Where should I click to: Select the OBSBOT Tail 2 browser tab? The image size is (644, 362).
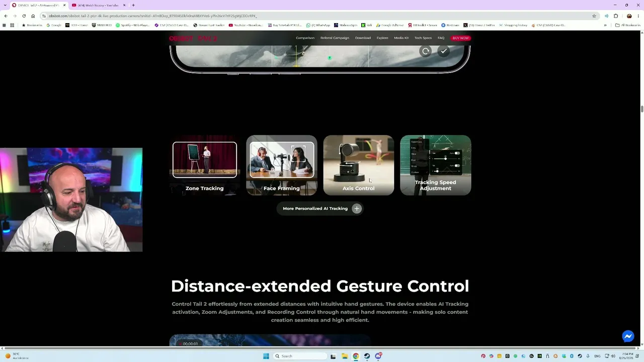pyautogui.click(x=39, y=5)
